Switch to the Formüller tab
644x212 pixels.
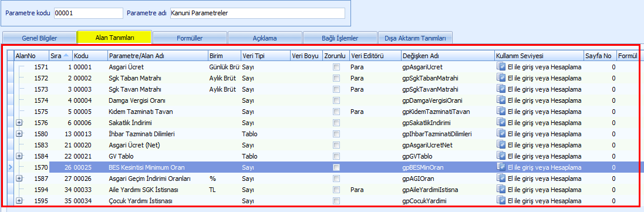point(190,38)
